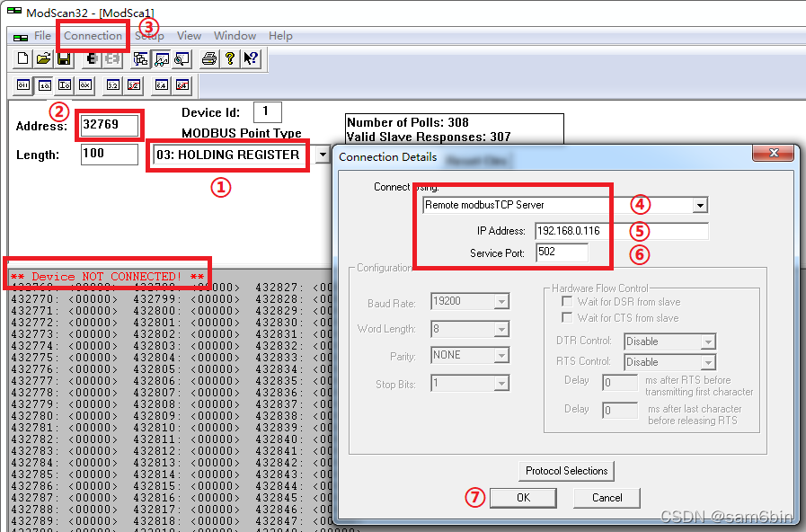The image size is (806, 532).
Task: Click the data definition tree icon
Action: (140, 58)
